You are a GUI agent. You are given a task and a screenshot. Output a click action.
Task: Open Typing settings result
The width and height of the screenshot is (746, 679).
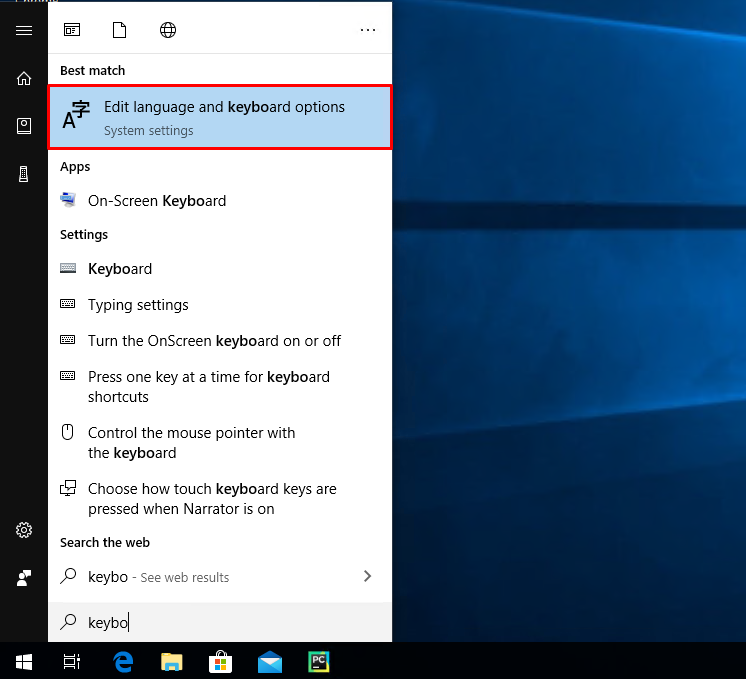point(220,305)
